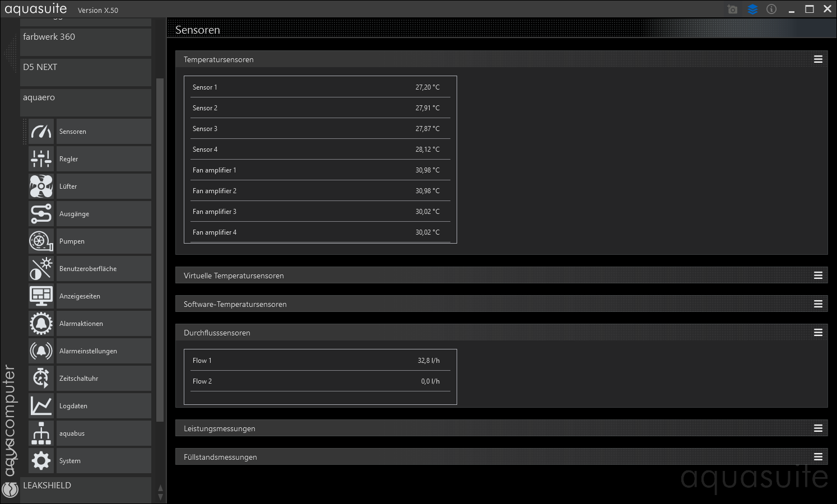Open the Füllstandsmessungen panel menu
This screenshot has width=837, height=504.
pos(818,457)
